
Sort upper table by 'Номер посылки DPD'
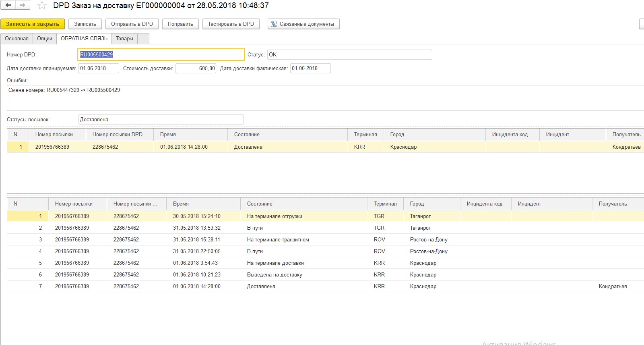pos(120,135)
